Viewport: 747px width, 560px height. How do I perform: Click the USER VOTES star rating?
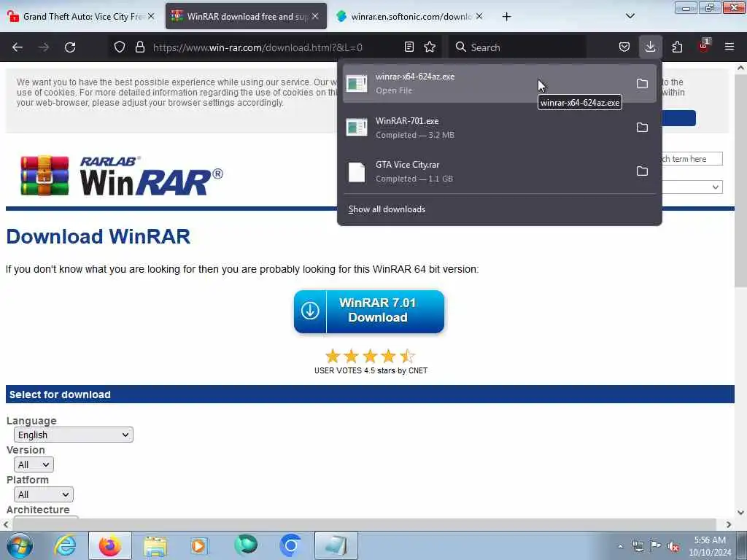pyautogui.click(x=370, y=356)
